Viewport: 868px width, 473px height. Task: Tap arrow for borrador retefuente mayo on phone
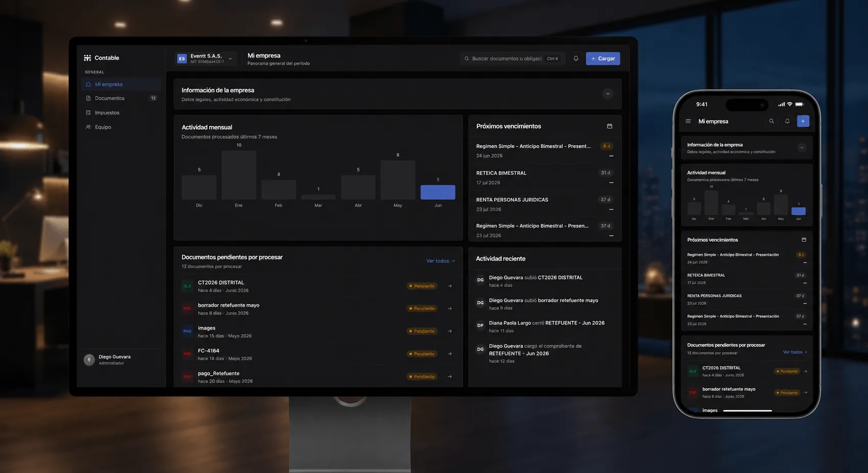pos(805,393)
